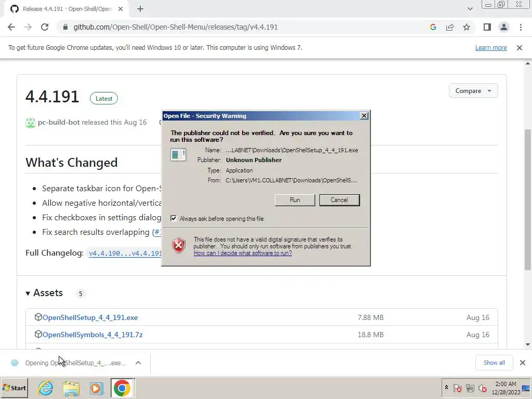Screen dimensions: 532x399
Task: Click the Run button in security warning
Action: [x=295, y=200]
